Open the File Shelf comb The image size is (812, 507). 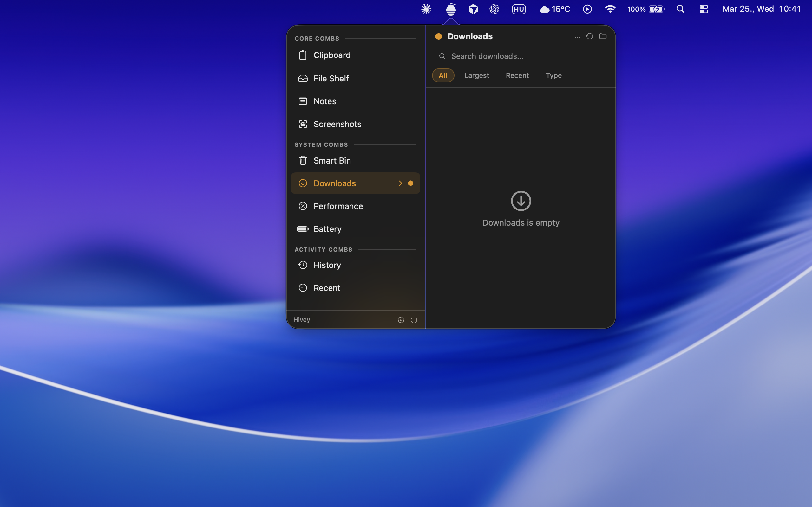331,78
